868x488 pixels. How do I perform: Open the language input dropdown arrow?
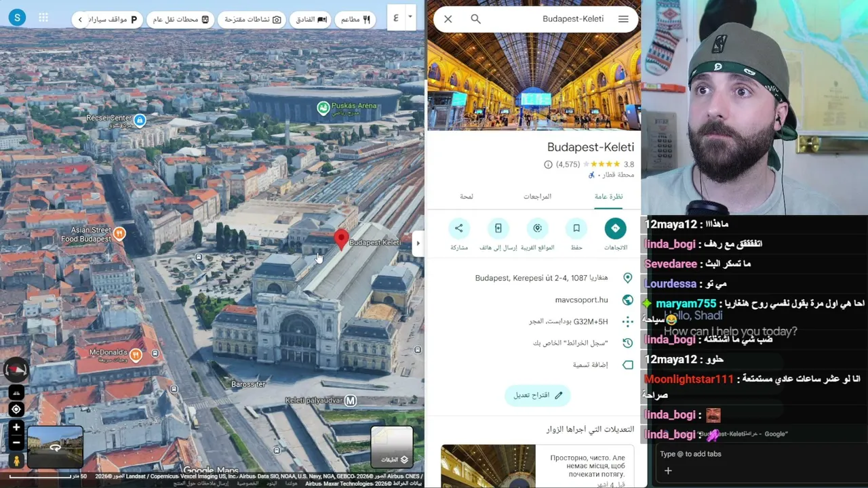point(410,16)
